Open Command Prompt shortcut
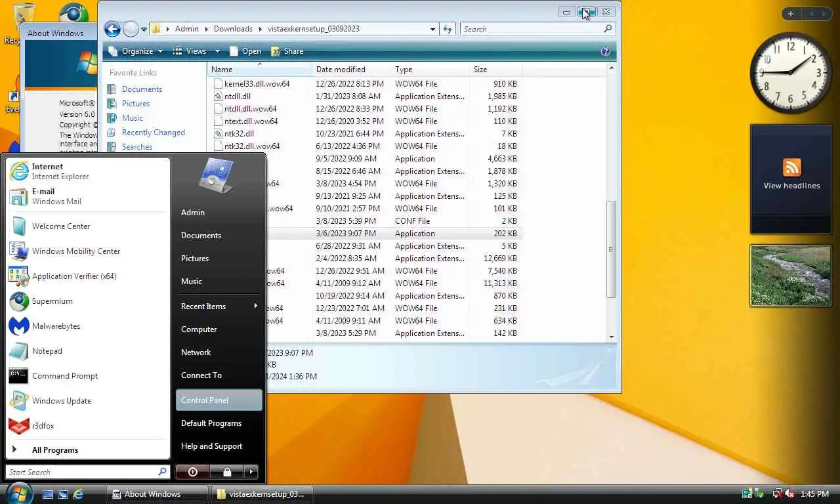 point(87,376)
